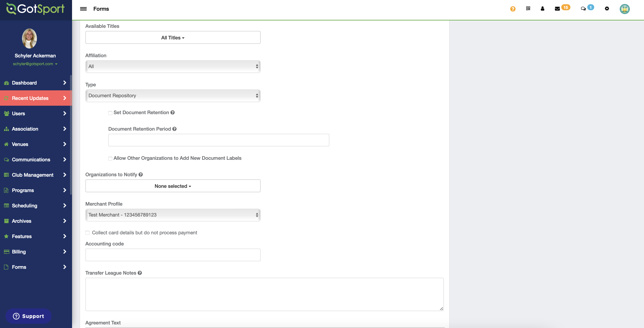Expand the Dashboard chevron
The image size is (644, 328).
click(x=65, y=83)
